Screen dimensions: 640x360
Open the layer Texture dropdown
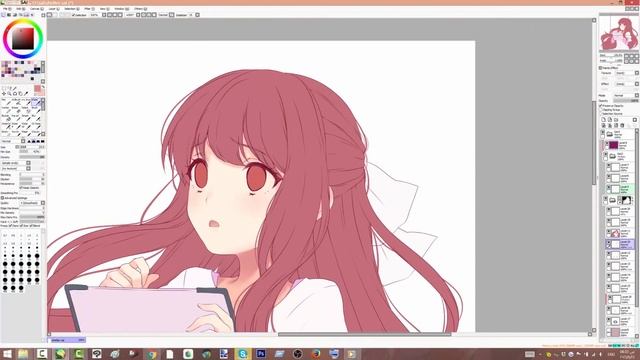pos(627,73)
